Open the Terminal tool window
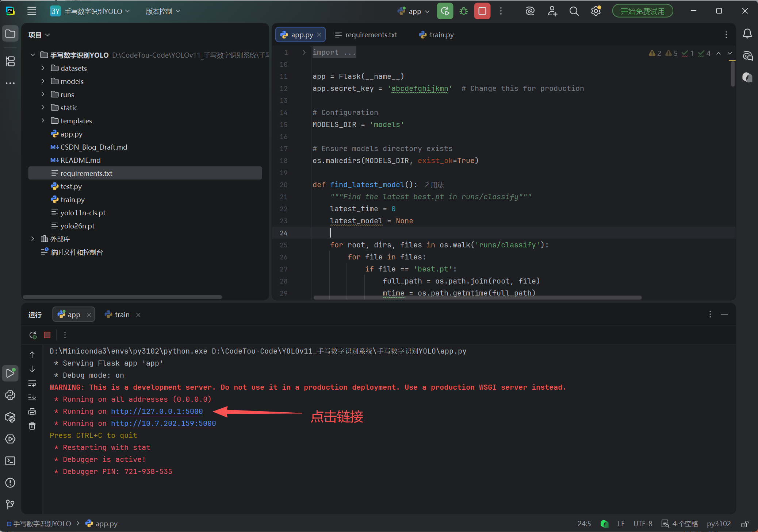 coord(10,461)
